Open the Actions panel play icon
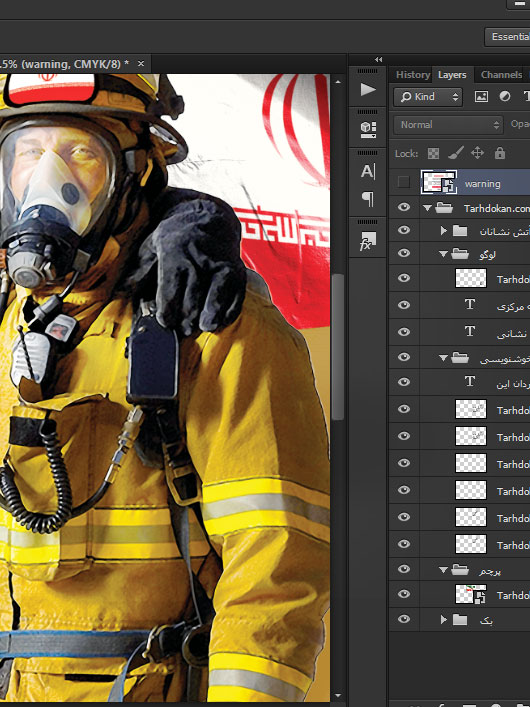The height and width of the screenshot is (707, 530). tap(368, 89)
